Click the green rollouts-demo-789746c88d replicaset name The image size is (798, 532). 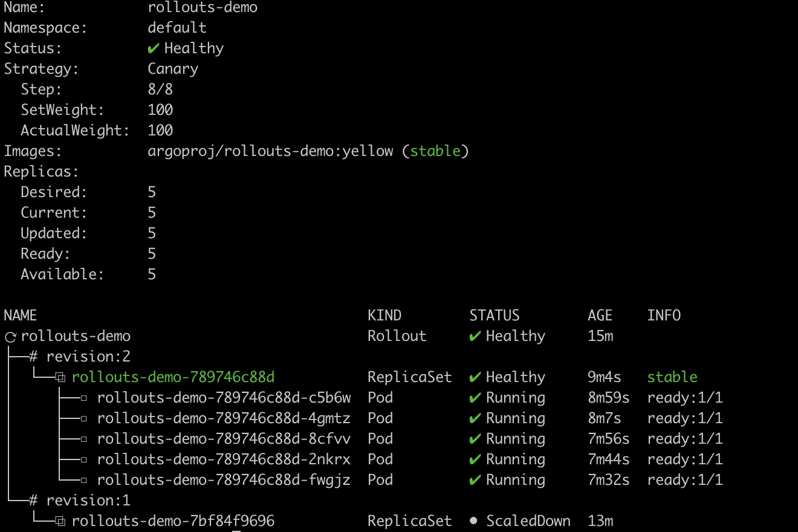pos(174,377)
